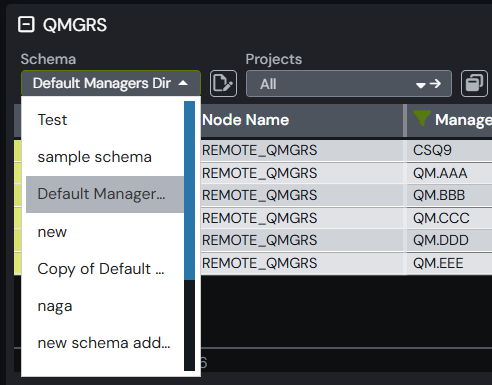Click REMOTE_QMGRS in the QM.DDD row
This screenshot has height=385, width=492.
(259, 240)
